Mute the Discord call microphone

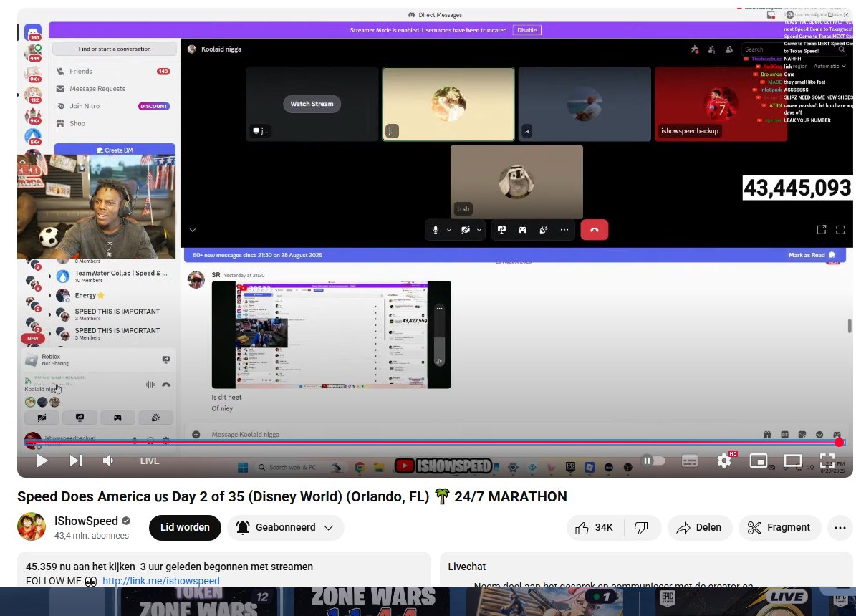(x=435, y=230)
